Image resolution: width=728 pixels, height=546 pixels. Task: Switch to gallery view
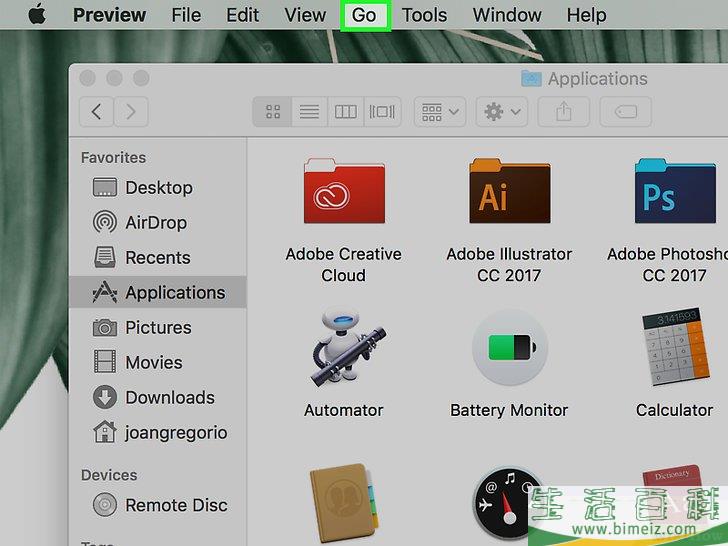coord(383,111)
